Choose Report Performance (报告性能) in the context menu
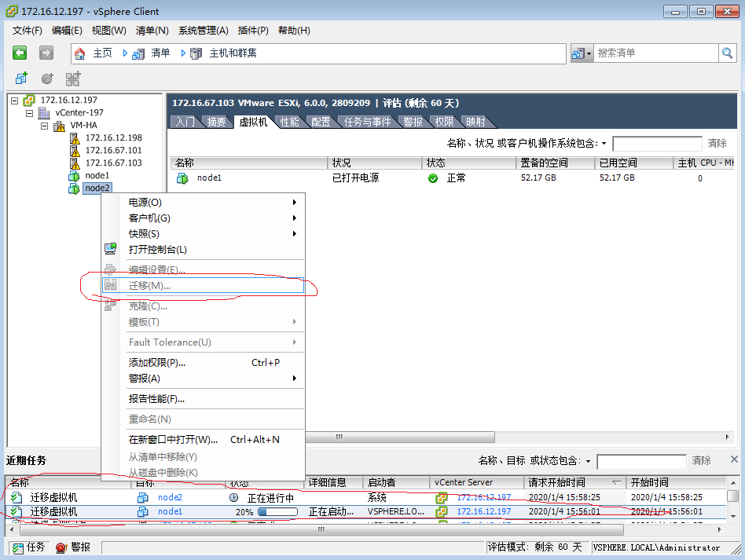Screen dimensions: 745x560 click(204, 399)
